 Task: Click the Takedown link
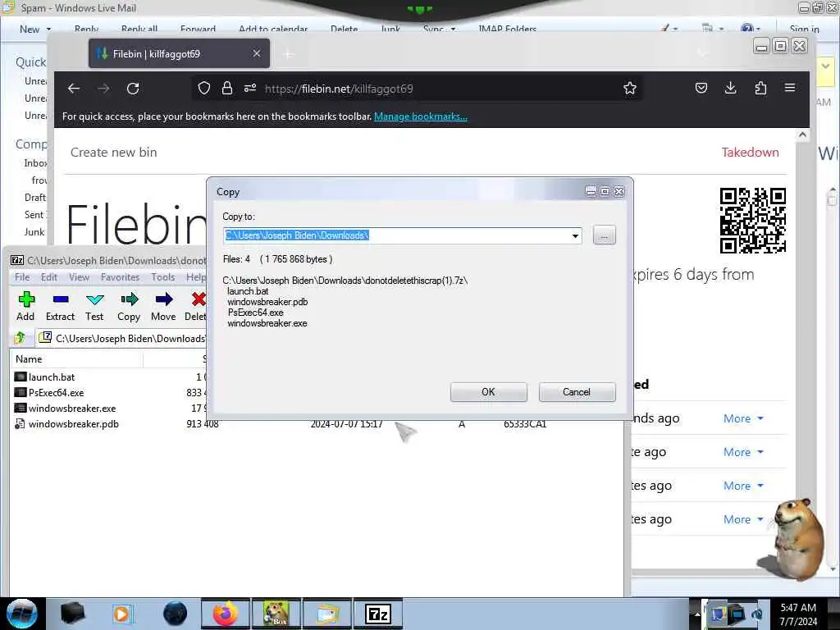750,152
